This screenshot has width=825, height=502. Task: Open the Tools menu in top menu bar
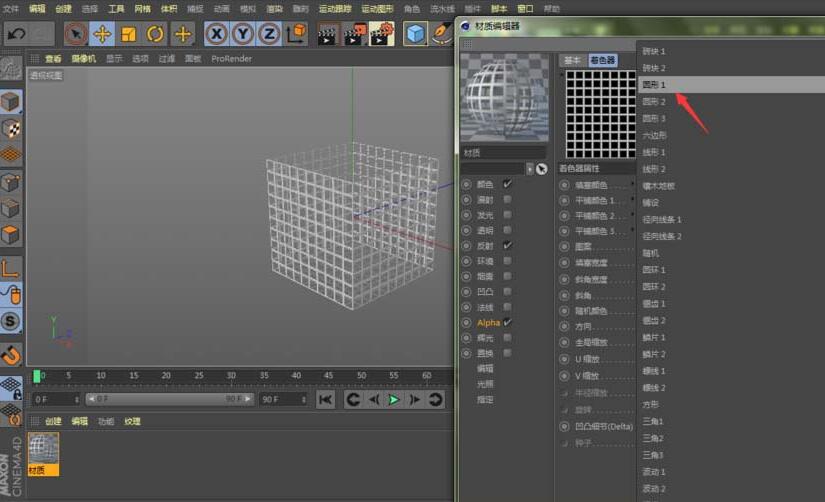[116, 8]
